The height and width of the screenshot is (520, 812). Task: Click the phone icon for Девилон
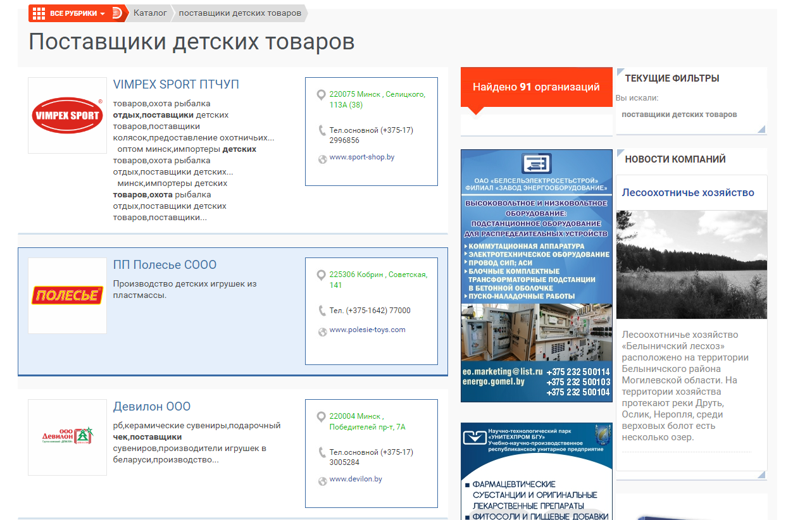(x=322, y=452)
